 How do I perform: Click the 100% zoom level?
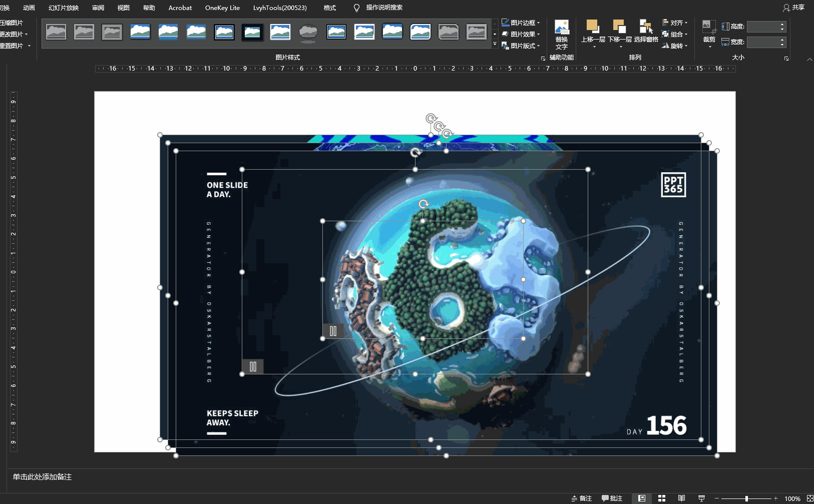coord(792,498)
